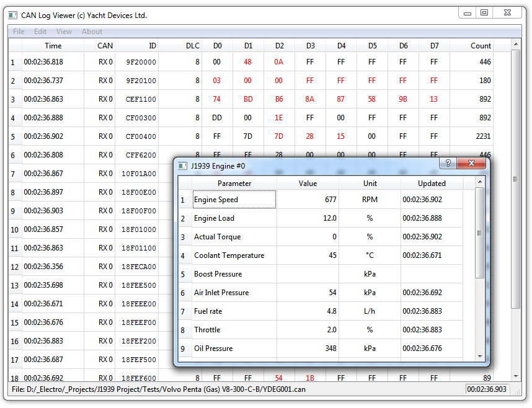Image resolution: width=532 pixels, height=408 pixels.
Task: Open the View menu
Action: (x=64, y=32)
